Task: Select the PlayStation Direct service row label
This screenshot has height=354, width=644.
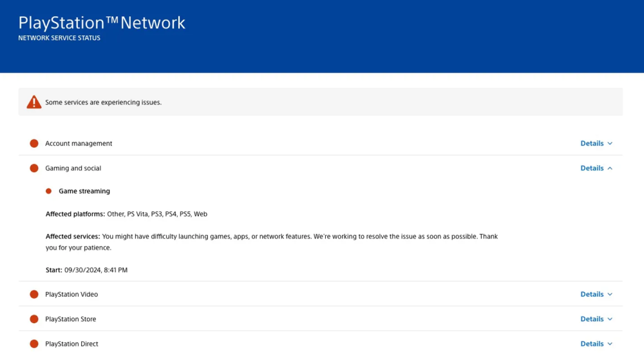Action: coord(71,344)
